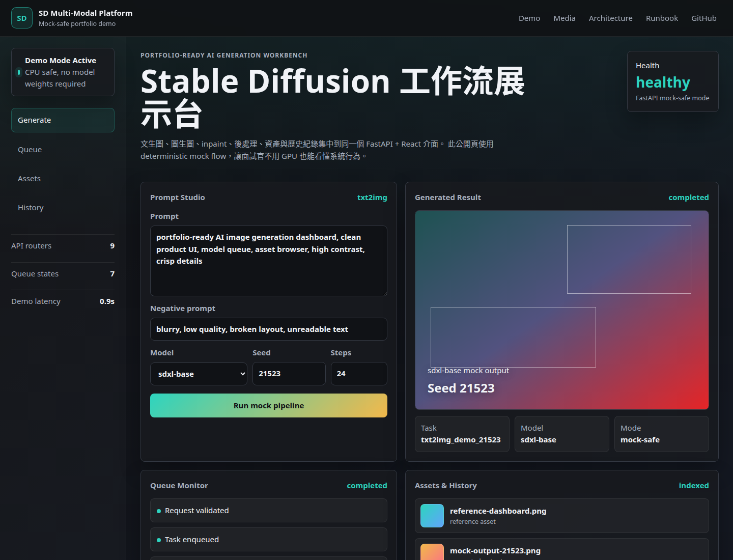The image size is (733, 560).
Task: Focus the Steps input field
Action: coord(359,374)
